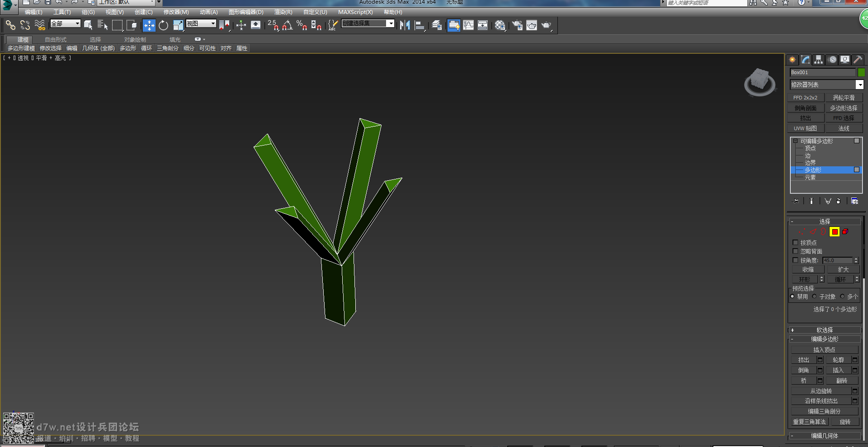Open the 渲染(R) menu
Screen dimensions: 868x447
[x=283, y=12]
